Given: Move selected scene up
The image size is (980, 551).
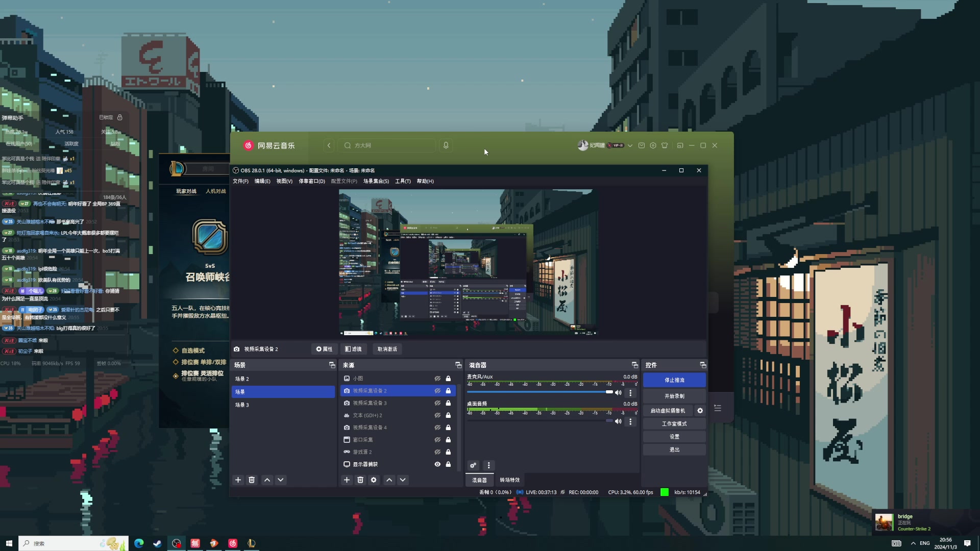Looking at the screenshot, I should [267, 480].
